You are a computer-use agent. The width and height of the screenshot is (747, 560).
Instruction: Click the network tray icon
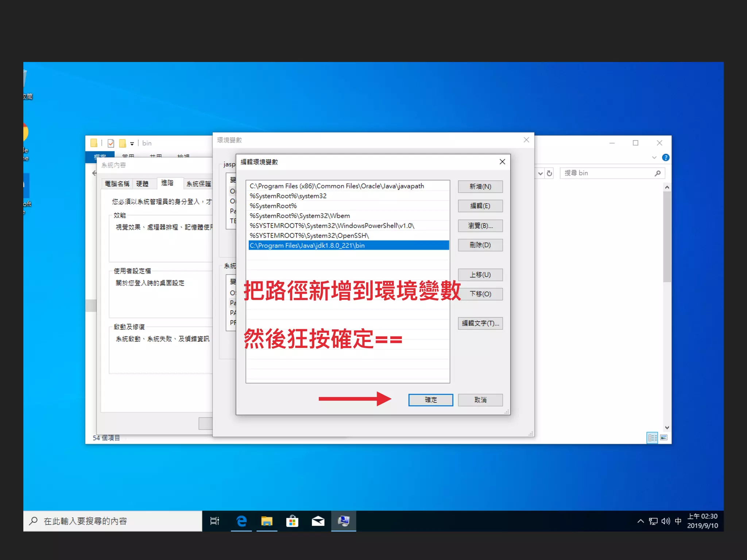point(653,521)
